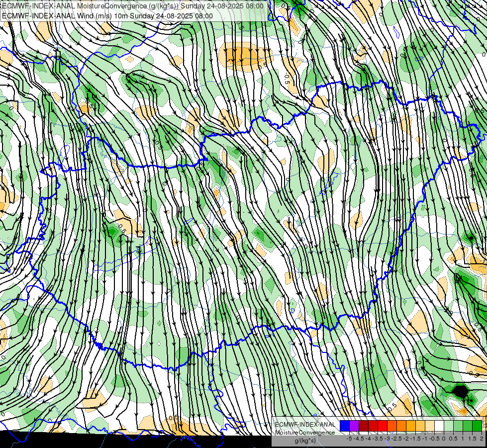The width and height of the screenshot is (487, 448).
Task: Click the legend label ECMWF-INDEX-ANAL
Action: 305,425
